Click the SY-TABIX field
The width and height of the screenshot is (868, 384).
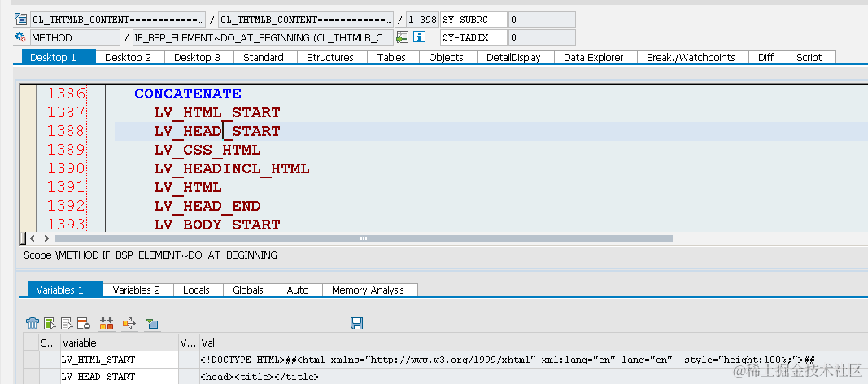[473, 37]
